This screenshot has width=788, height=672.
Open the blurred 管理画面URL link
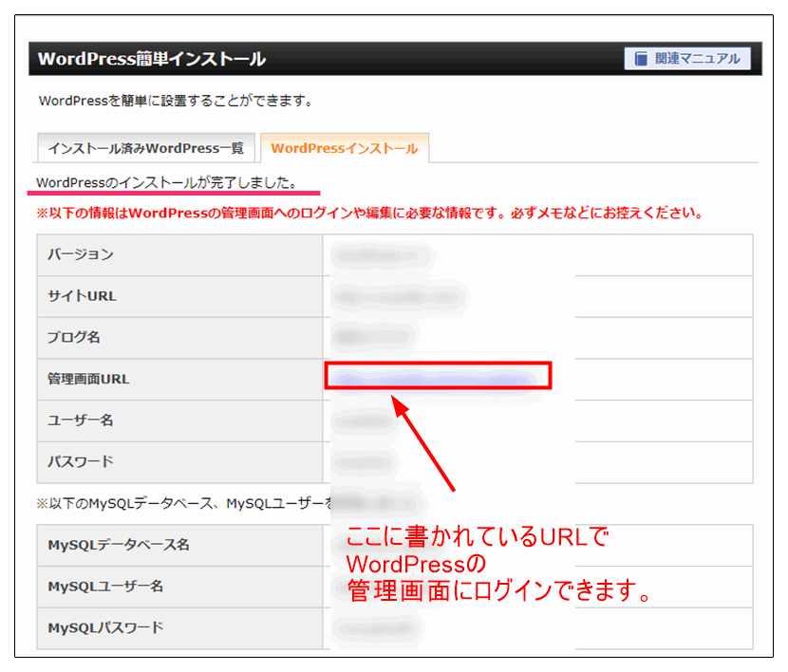(435, 379)
